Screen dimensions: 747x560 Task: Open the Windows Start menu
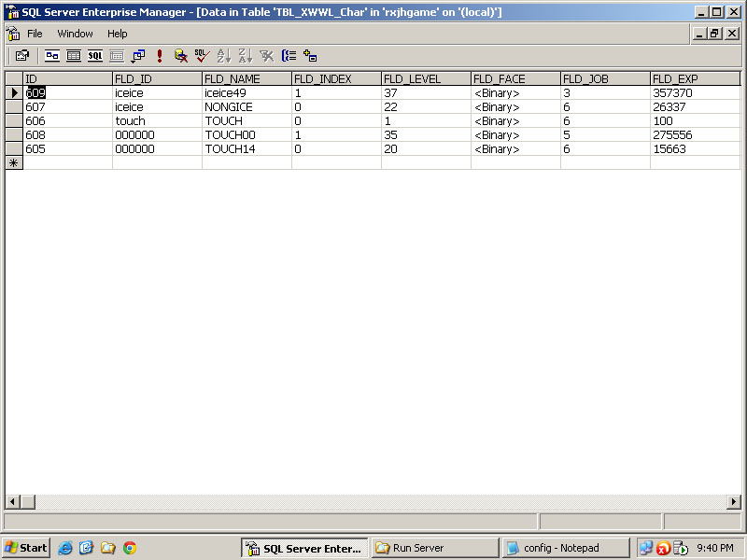tap(26, 548)
